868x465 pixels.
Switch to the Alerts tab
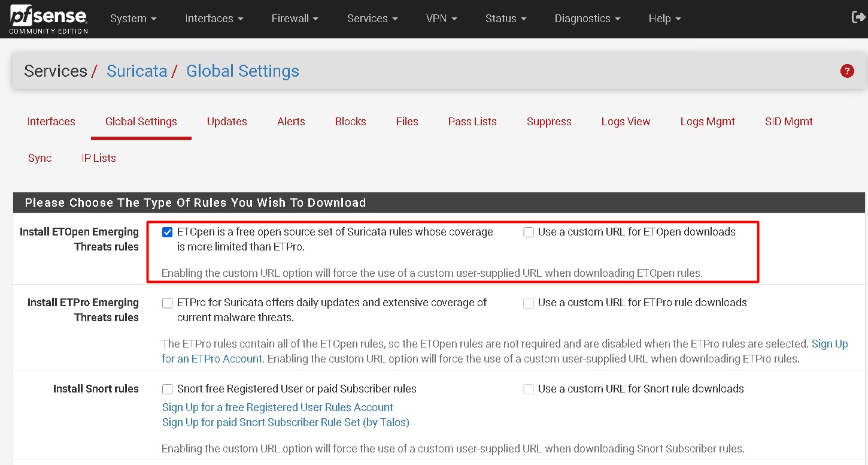291,122
